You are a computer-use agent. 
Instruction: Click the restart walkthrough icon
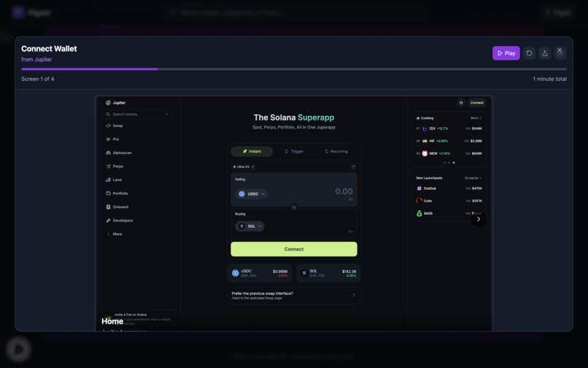tap(529, 53)
